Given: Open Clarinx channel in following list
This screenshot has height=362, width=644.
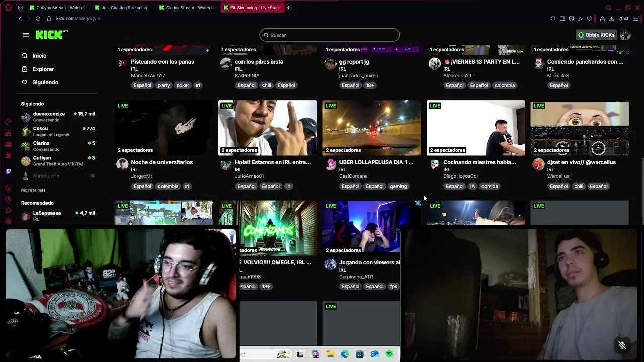Looking at the screenshot, I should pos(58,146).
